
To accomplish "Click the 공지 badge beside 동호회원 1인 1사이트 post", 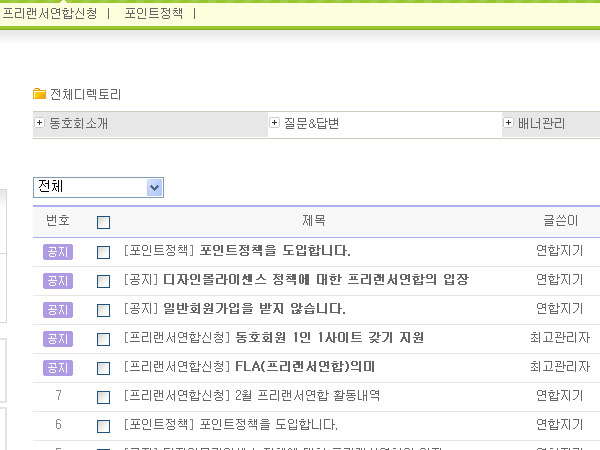I will click(58, 338).
